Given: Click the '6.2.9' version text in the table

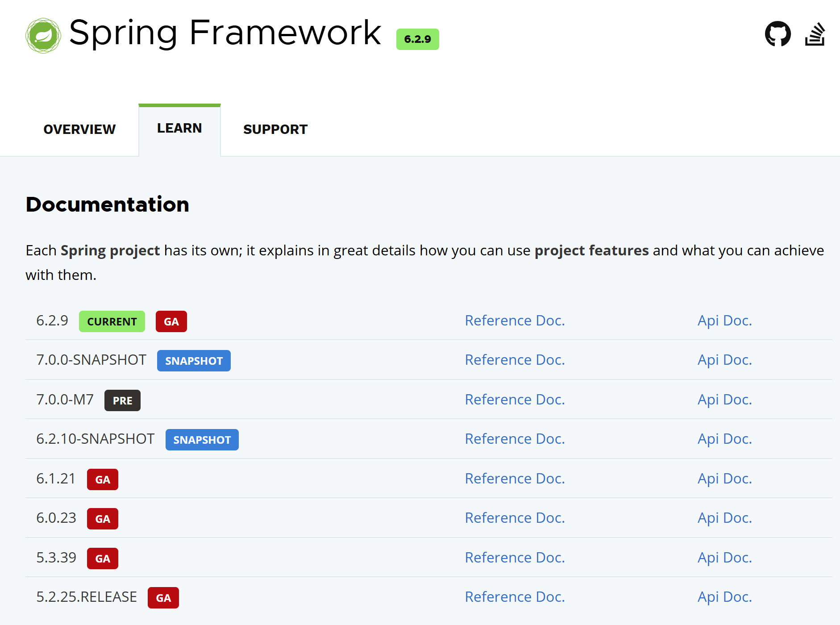Looking at the screenshot, I should pos(52,321).
